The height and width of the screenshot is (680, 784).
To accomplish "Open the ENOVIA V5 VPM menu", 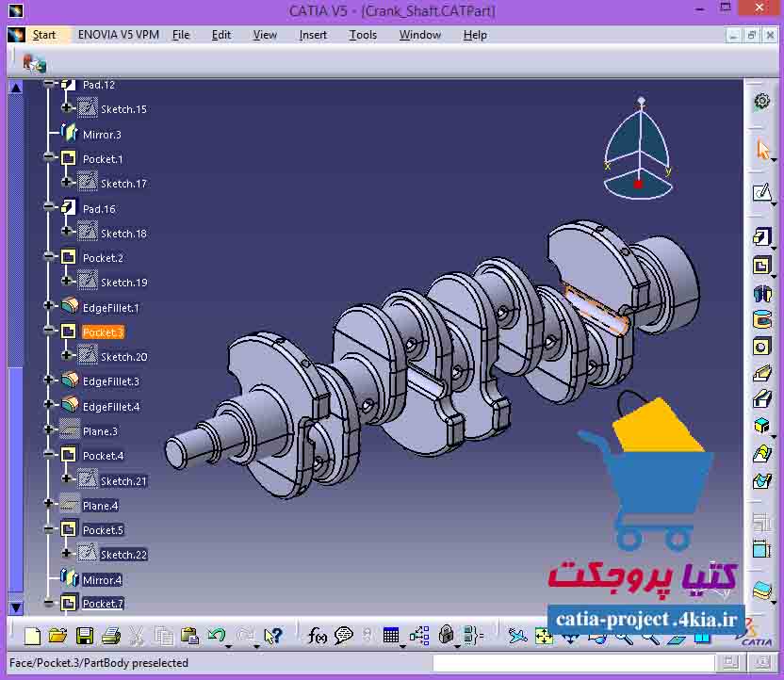I will (119, 35).
